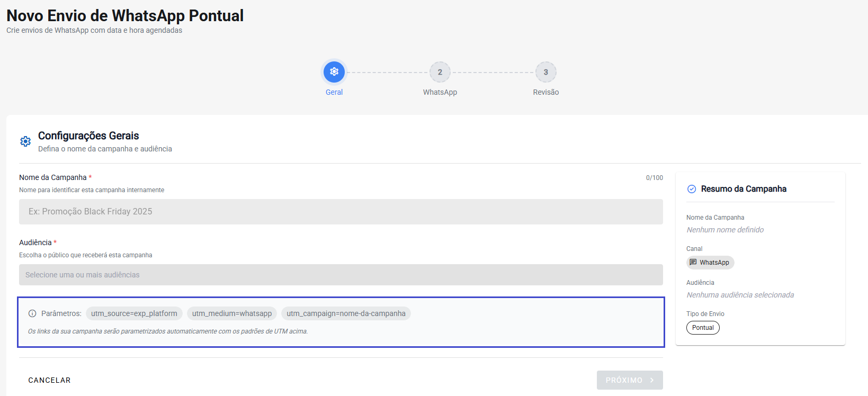This screenshot has width=868, height=396.
Task: Select the utm_source=exp_platform chip
Action: click(134, 313)
